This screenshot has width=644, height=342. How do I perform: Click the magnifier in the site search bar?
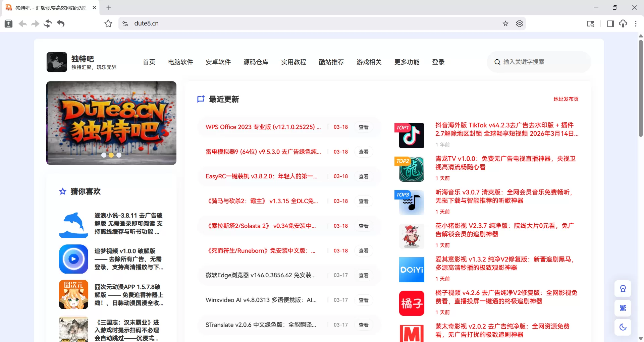click(497, 62)
